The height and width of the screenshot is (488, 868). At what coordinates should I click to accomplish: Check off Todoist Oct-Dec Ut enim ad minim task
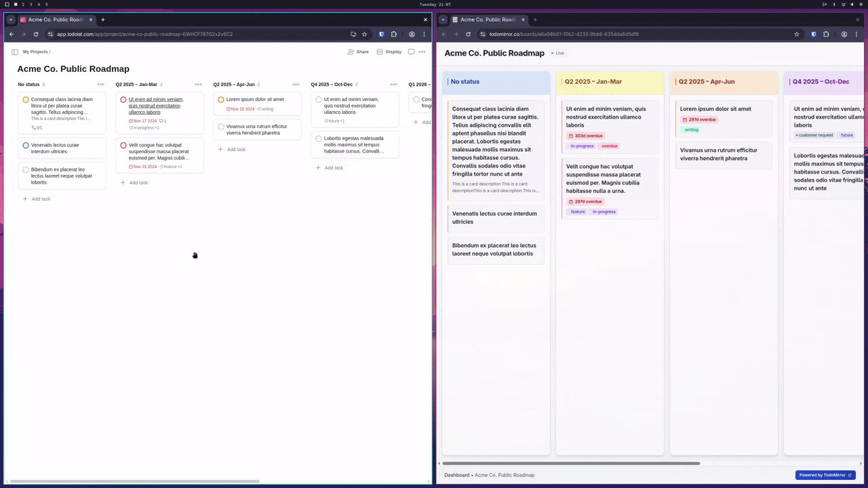319,100
